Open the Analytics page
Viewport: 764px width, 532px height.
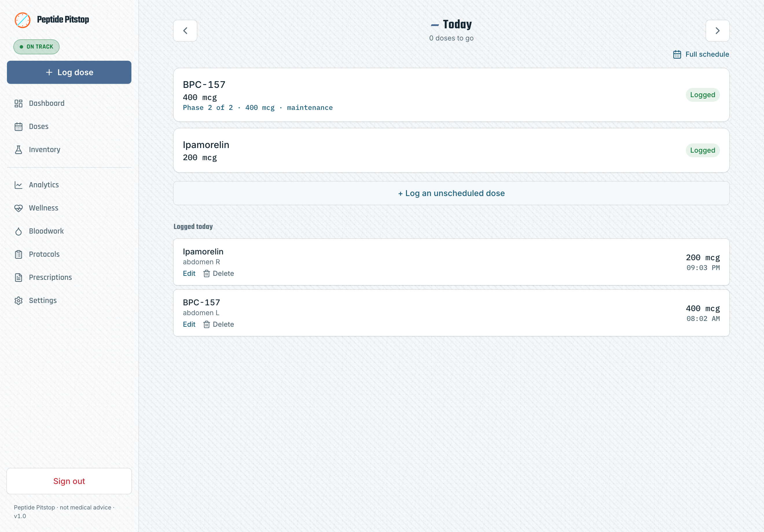(x=69, y=185)
